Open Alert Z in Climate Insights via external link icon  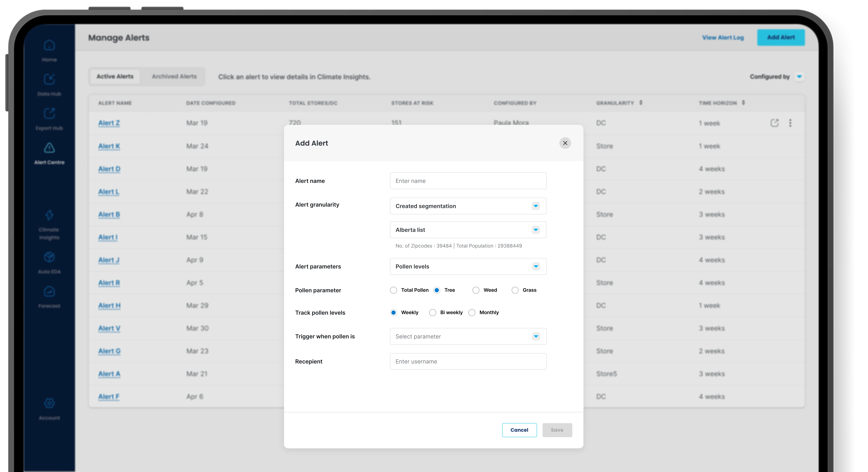click(775, 123)
